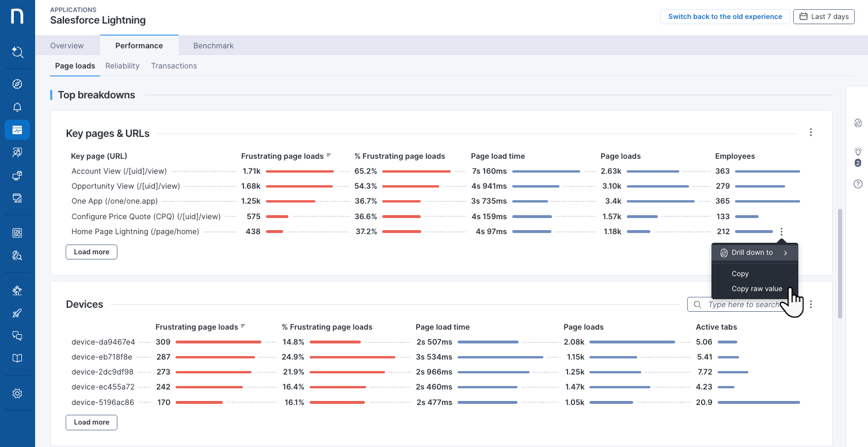Viewport: 868px width, 447px height.
Task: Open the Last 7 days date picker
Action: click(824, 17)
